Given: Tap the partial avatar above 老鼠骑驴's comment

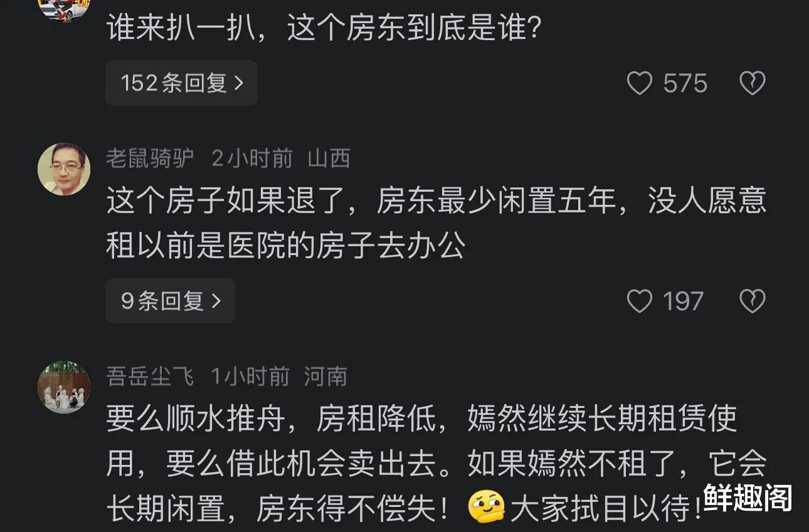Looking at the screenshot, I should (x=64, y=8).
